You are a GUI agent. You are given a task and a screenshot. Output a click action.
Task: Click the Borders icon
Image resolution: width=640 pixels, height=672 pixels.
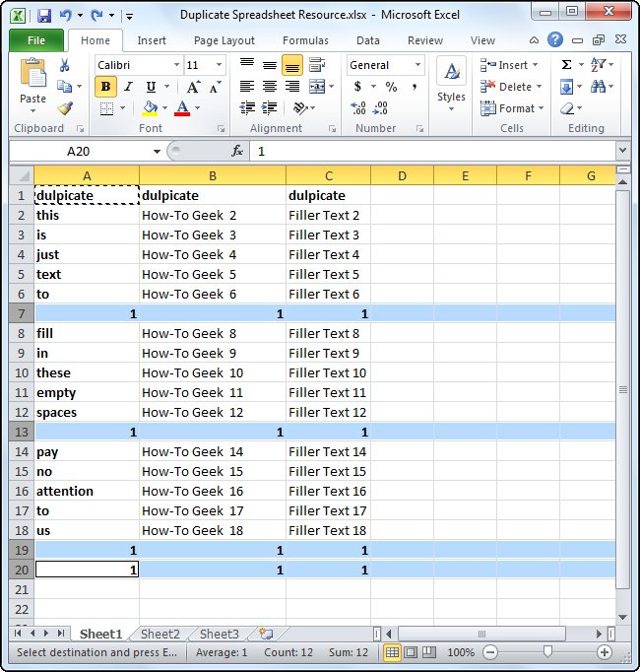click(106, 108)
